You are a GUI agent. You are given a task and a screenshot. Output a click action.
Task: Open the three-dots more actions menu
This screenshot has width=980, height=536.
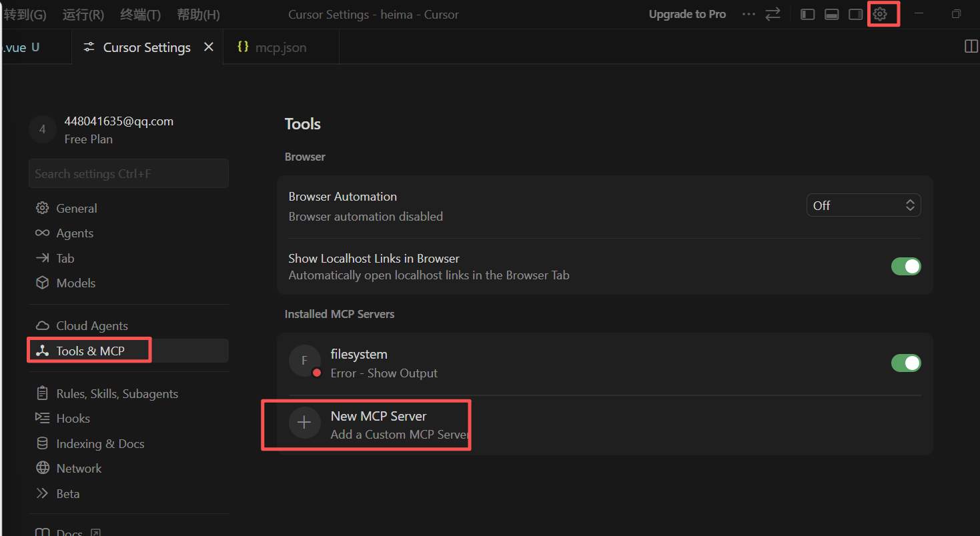(749, 14)
